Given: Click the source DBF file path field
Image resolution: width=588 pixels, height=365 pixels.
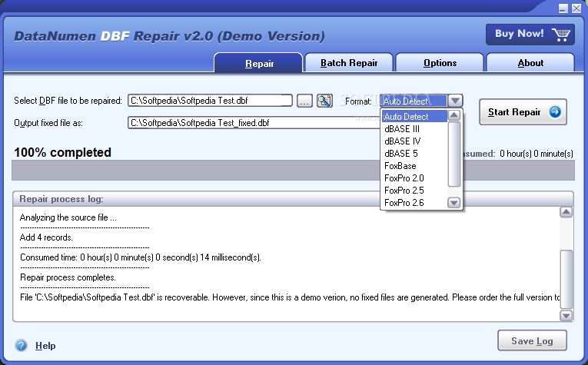Looking at the screenshot, I should coord(210,101).
